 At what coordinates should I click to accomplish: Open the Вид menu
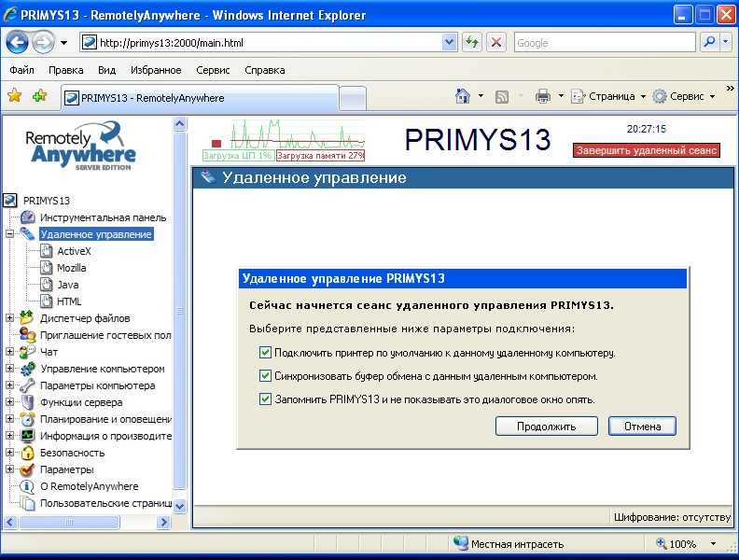click(x=106, y=70)
